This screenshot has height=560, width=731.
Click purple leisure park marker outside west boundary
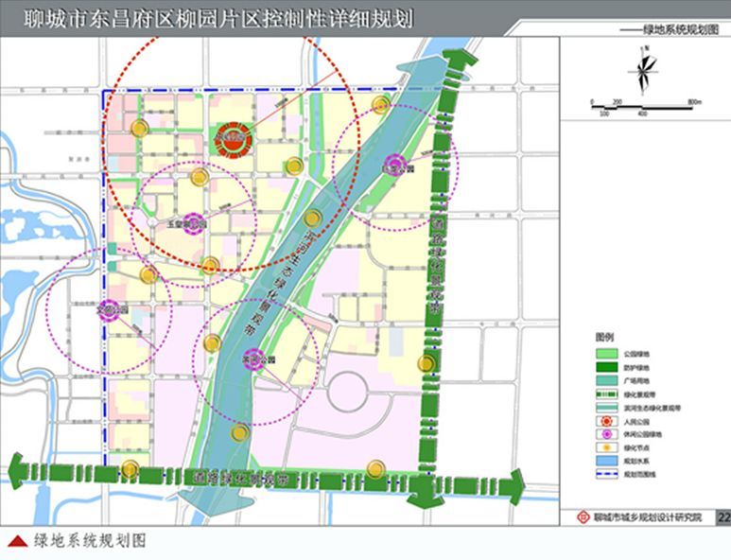(x=110, y=310)
